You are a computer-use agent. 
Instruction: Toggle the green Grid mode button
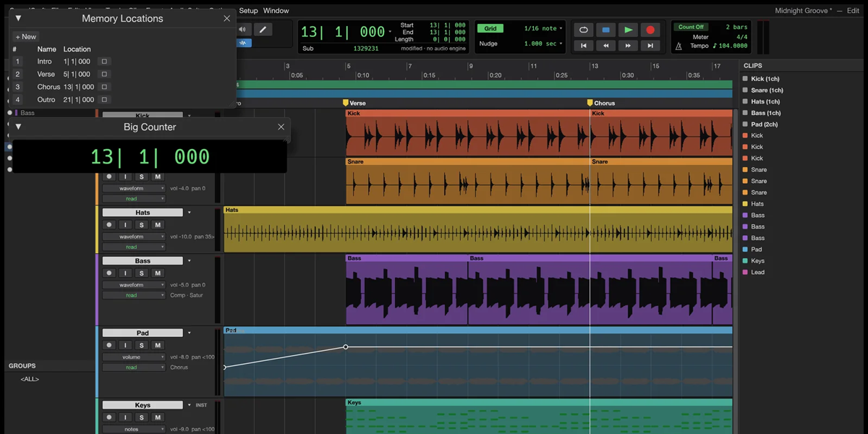coord(490,28)
